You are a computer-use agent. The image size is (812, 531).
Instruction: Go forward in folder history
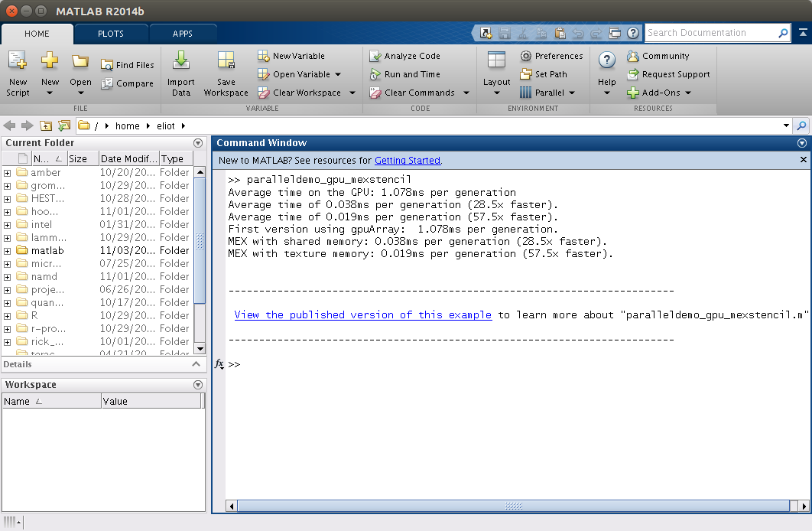[x=27, y=125]
